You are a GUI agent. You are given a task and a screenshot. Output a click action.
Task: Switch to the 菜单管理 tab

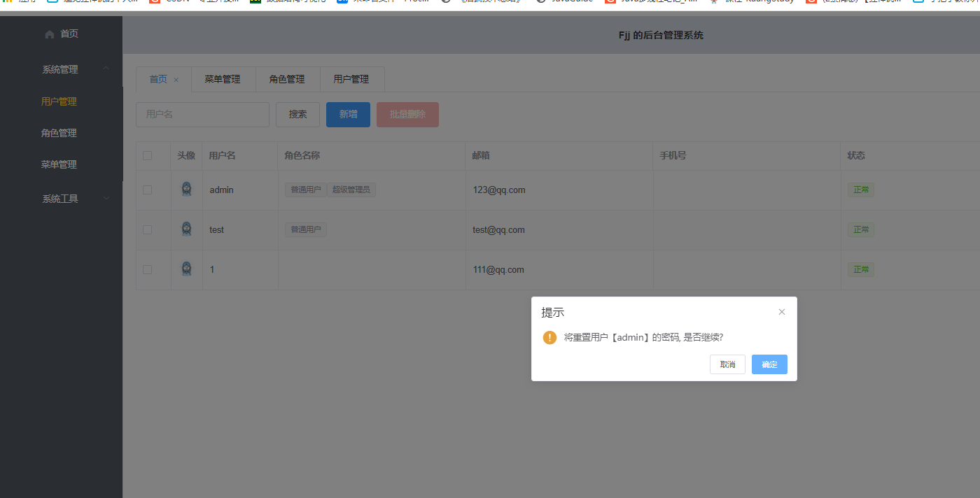click(223, 79)
